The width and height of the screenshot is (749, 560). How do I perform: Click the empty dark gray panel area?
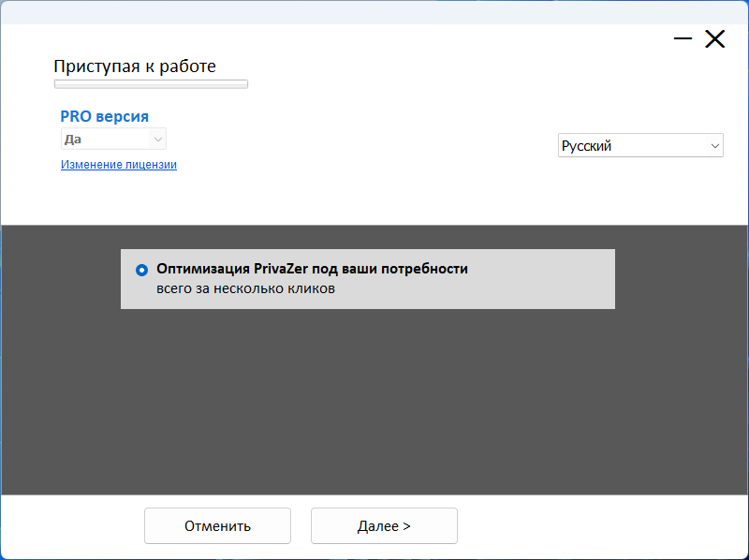click(374, 412)
